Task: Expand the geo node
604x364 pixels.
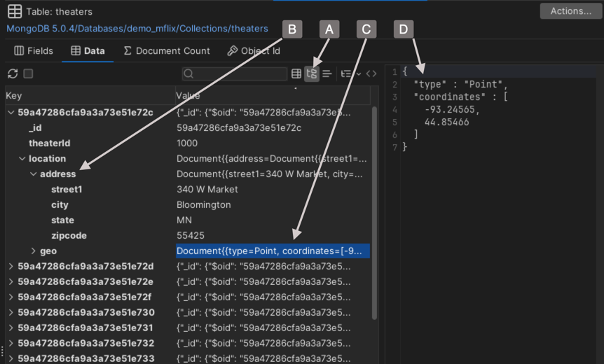Action: [34, 251]
